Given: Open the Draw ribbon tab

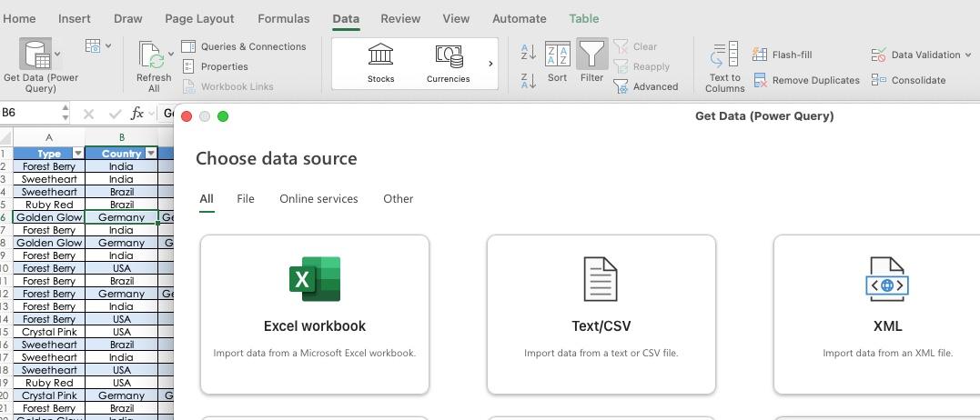Looking at the screenshot, I should pyautogui.click(x=128, y=19).
